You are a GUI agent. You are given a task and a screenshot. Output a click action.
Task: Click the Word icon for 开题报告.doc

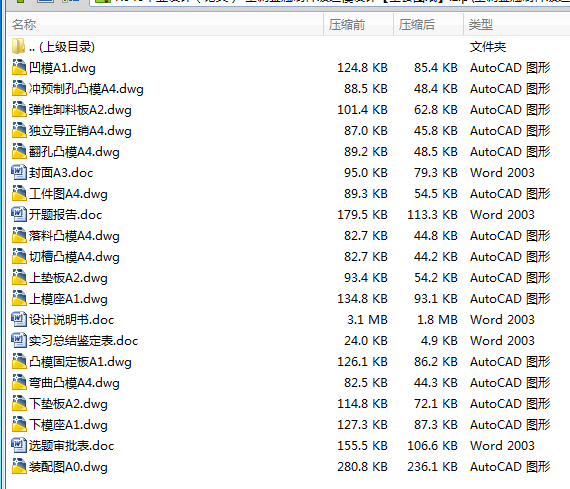pos(19,215)
